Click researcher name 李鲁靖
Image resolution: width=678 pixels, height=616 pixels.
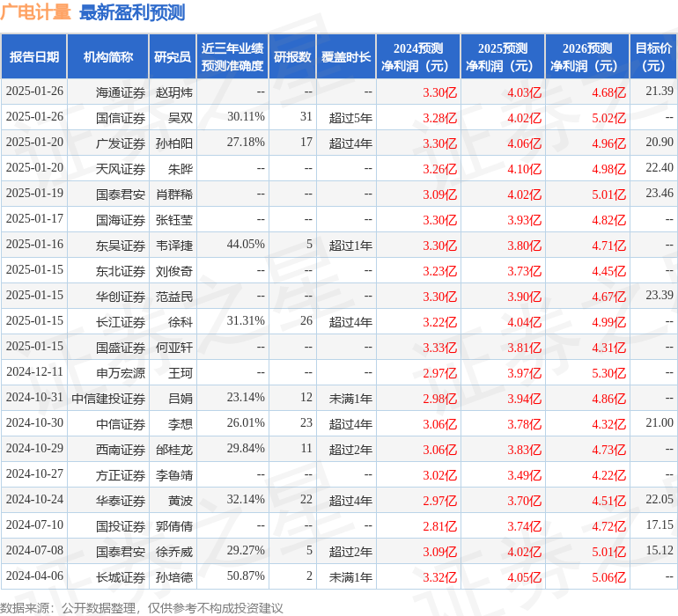point(173,475)
